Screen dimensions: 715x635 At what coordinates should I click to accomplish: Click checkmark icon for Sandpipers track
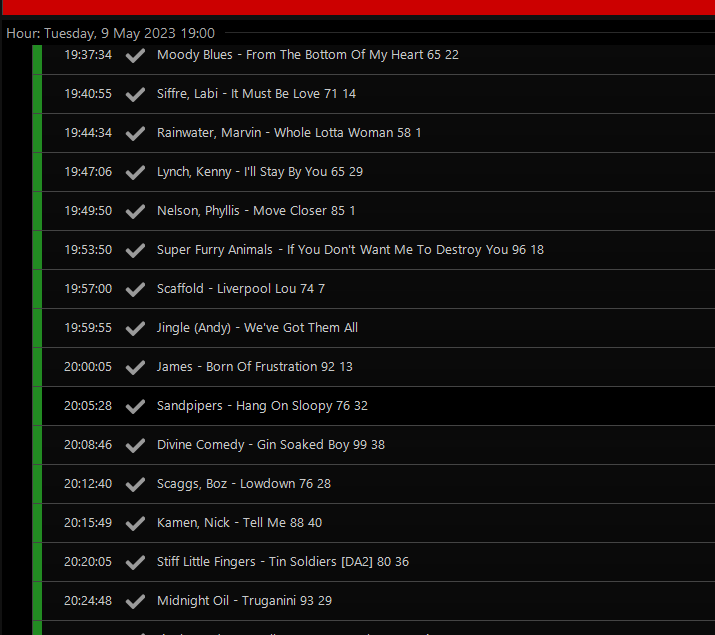[135, 406]
